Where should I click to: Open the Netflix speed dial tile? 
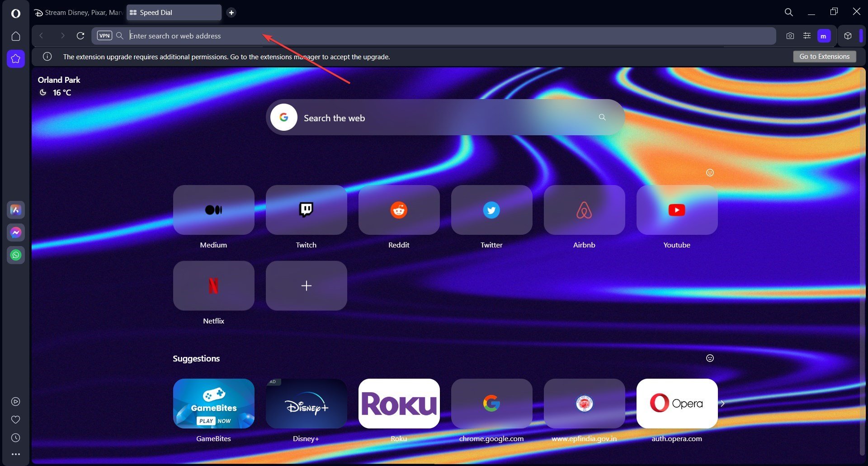214,285
